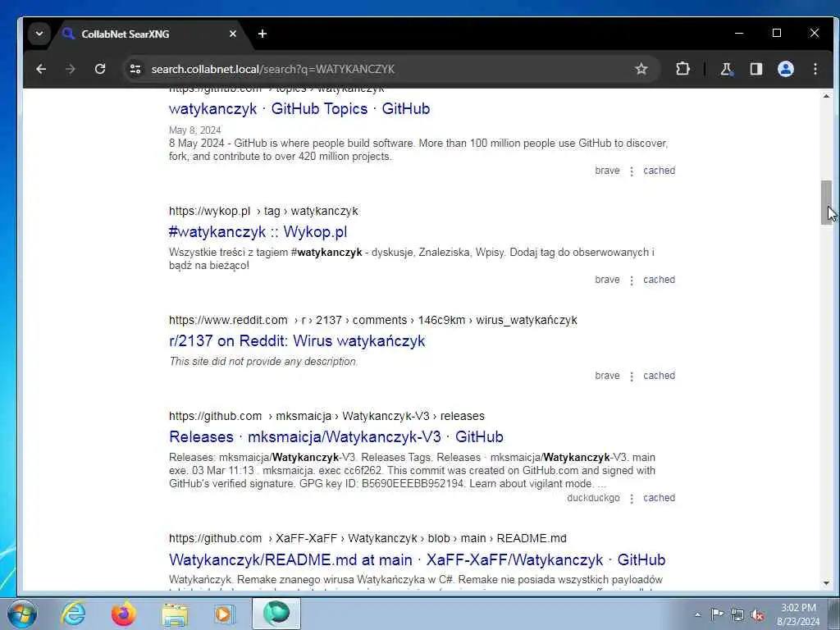Viewport: 840px width, 630px height.
Task: Launch Firefox from the taskbar
Action: pyautogui.click(x=123, y=614)
